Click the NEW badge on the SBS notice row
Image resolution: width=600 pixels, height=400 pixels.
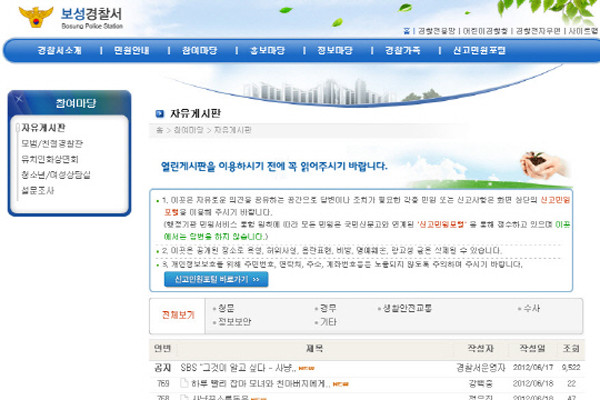point(306,368)
